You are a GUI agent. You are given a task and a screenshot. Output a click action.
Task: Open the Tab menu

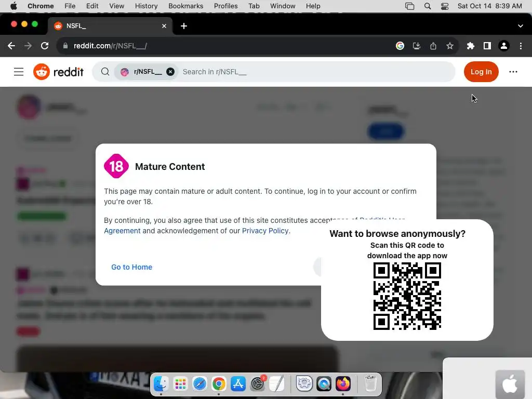point(254,6)
